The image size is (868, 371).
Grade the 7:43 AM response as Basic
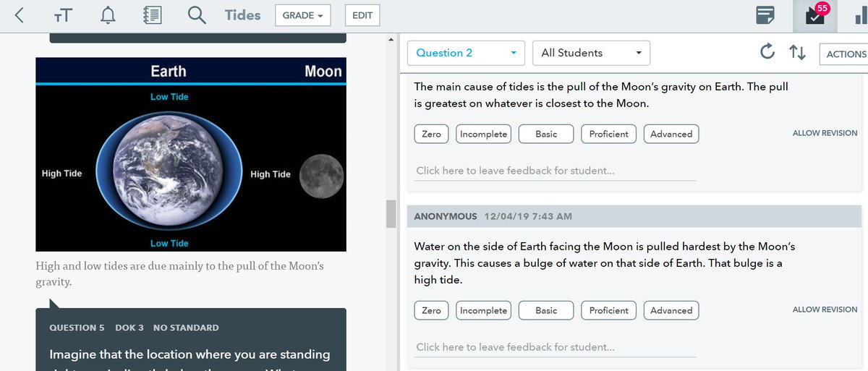(546, 310)
